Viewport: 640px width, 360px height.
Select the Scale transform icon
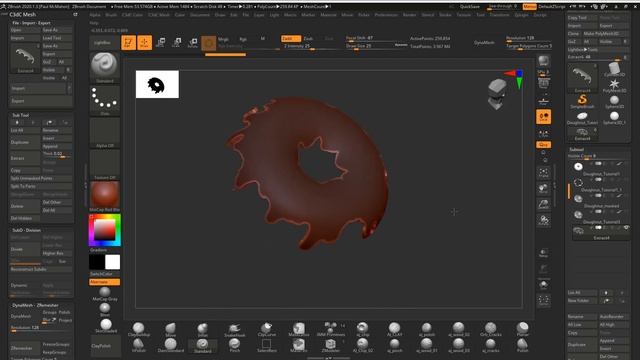pos(177,42)
